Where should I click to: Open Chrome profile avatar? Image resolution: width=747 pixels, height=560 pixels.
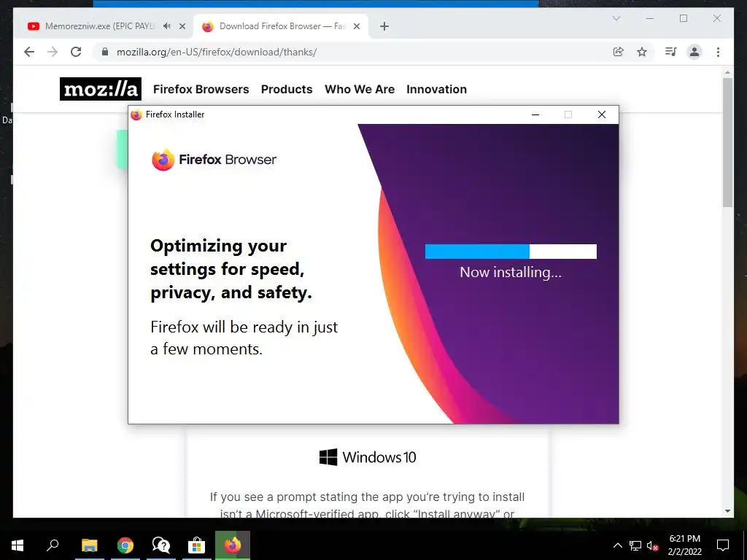694,52
